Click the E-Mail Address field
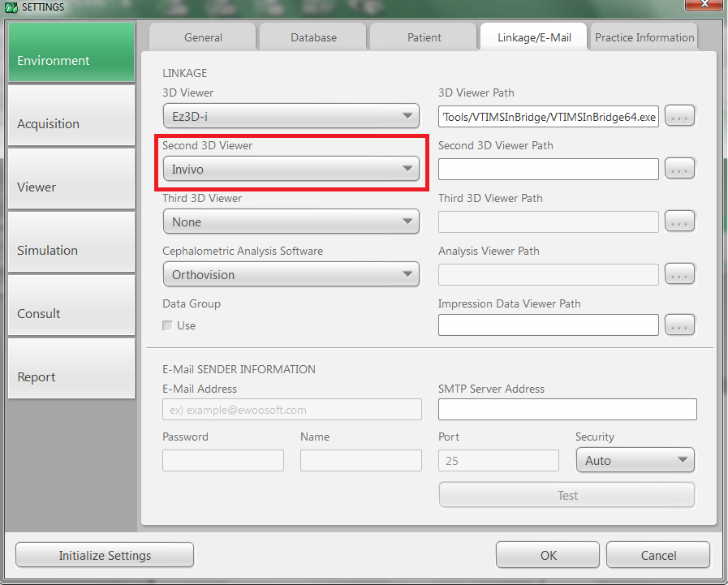This screenshot has height=585, width=728. 292,410
